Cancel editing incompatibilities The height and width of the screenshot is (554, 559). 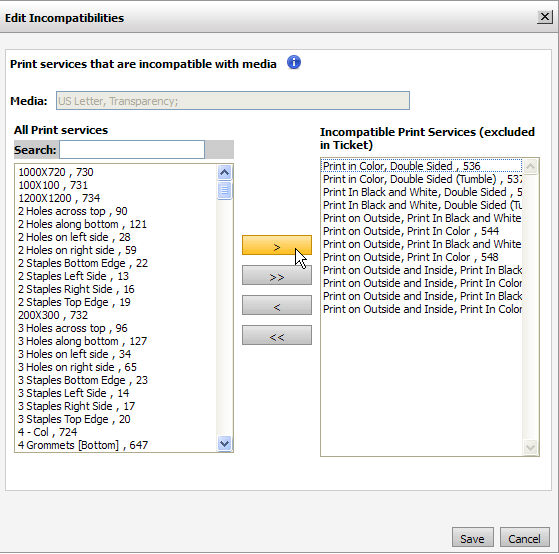[524, 538]
